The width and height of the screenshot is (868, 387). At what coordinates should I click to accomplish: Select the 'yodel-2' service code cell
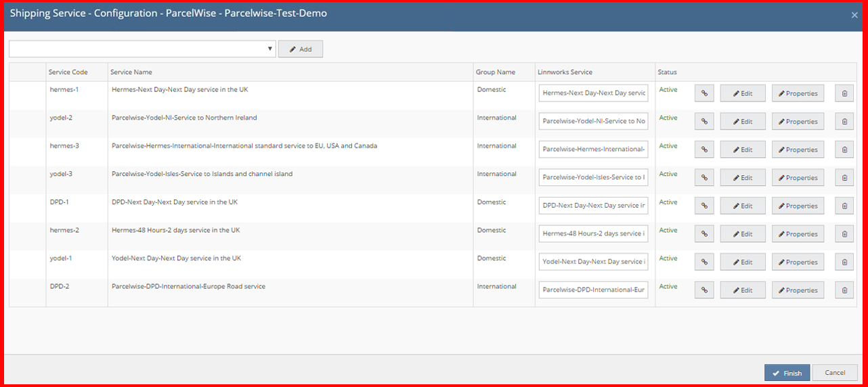tap(61, 118)
